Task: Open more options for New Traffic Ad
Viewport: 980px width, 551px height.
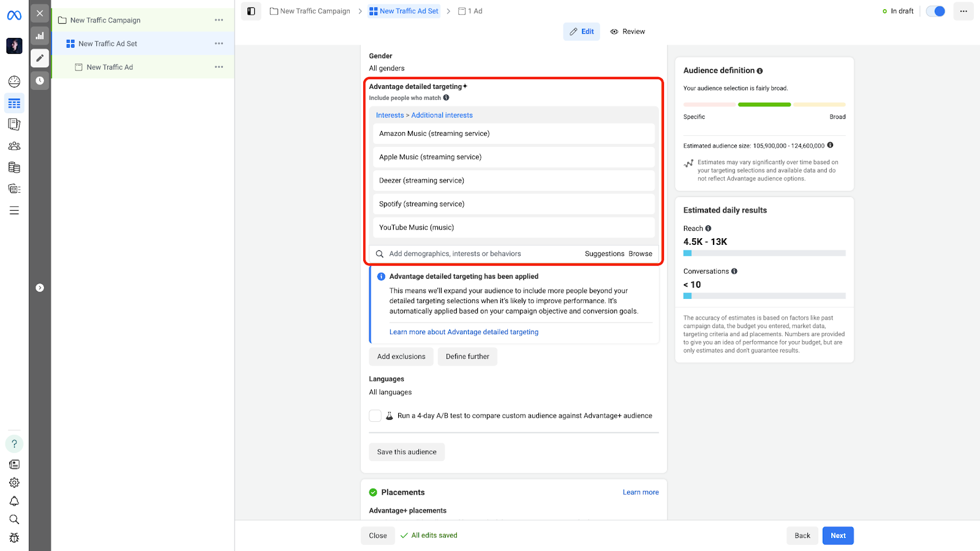Action: [219, 67]
